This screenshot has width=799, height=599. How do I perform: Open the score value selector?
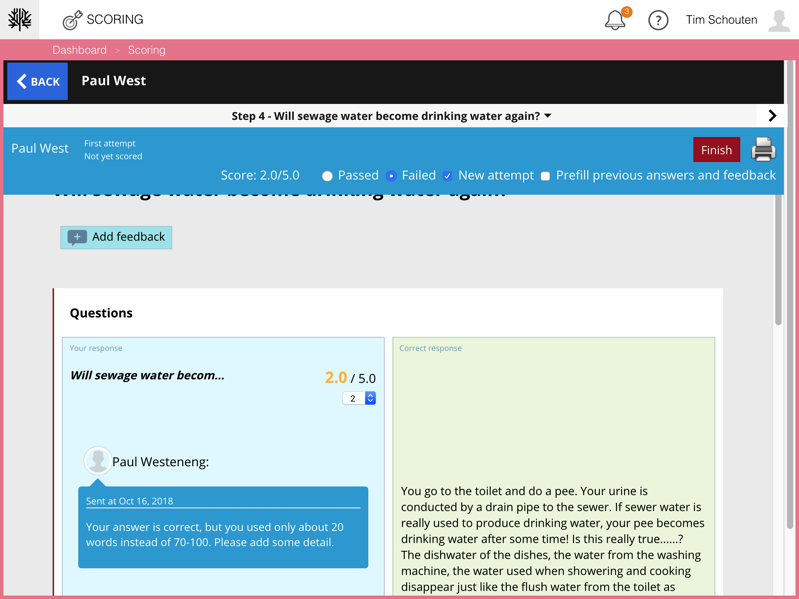tap(359, 398)
